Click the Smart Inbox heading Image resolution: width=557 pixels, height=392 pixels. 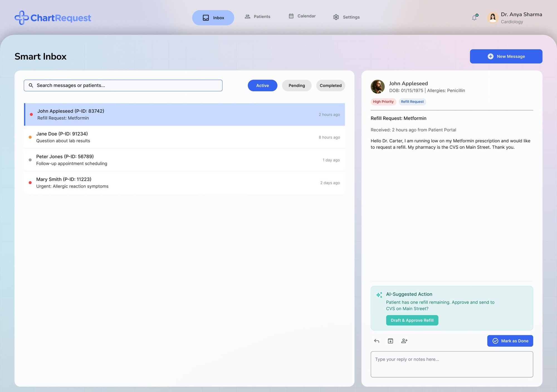(x=40, y=56)
